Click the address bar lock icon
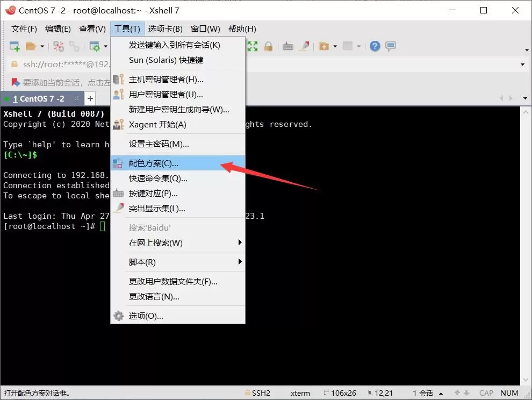Screen dimensions: 532x400 [x=15, y=64]
